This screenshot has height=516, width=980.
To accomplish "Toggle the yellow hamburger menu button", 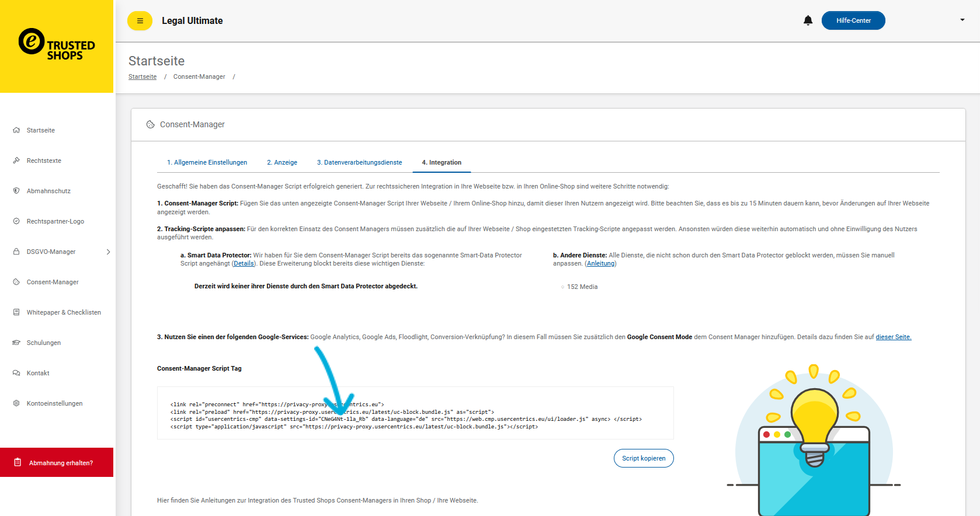I will coord(140,20).
